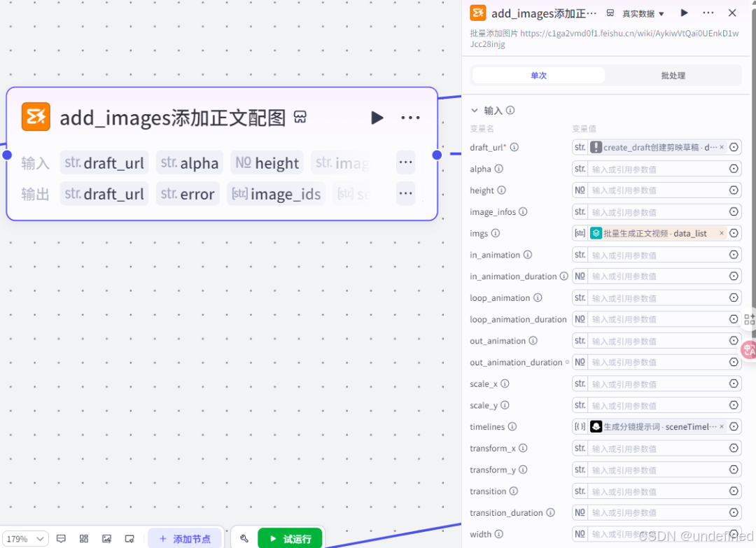Click the transform_x value input field
Image resolution: width=756 pixels, height=548 pixels.
tap(657, 448)
